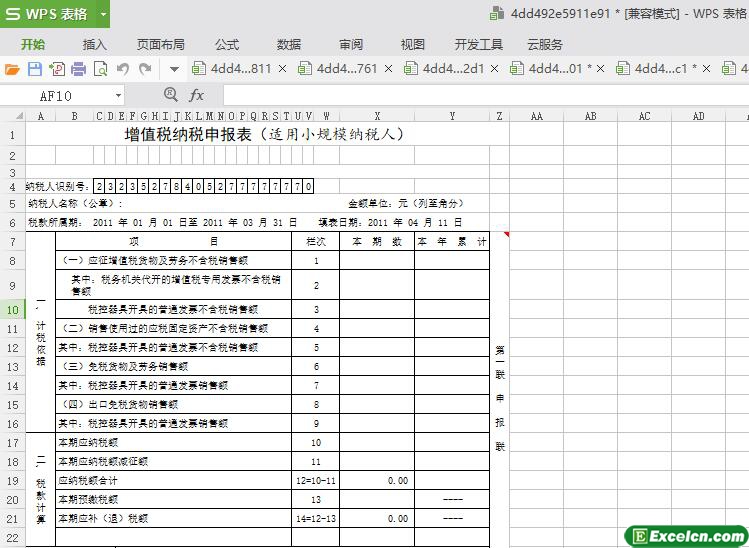Close the 4dd4...c1 * document tab
This screenshot has height=548, width=749.
[706, 69]
